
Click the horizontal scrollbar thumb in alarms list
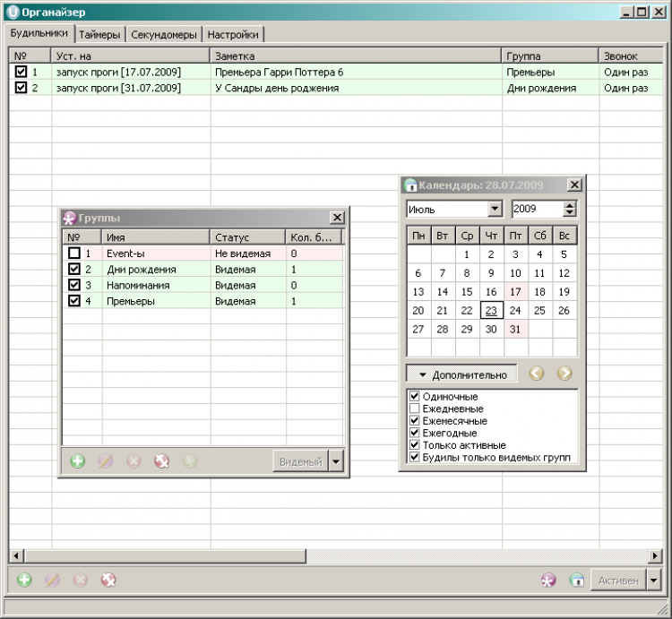pos(165,556)
